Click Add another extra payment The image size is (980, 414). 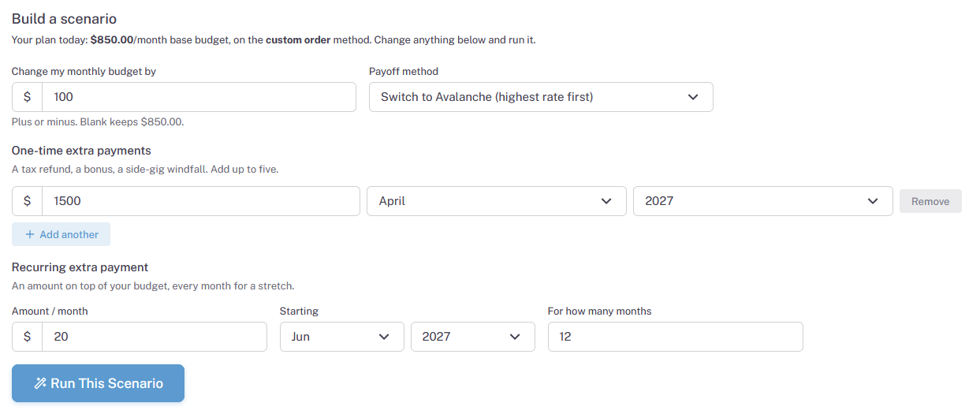(x=61, y=234)
